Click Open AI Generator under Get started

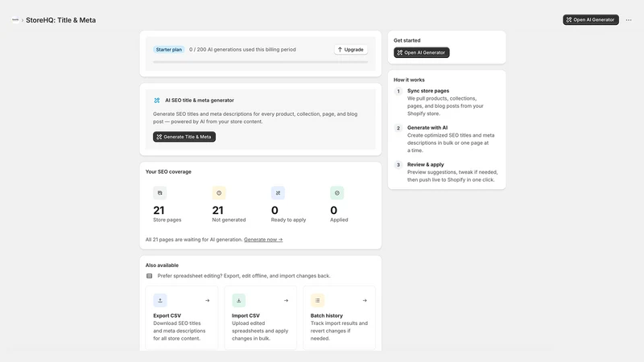421,52
